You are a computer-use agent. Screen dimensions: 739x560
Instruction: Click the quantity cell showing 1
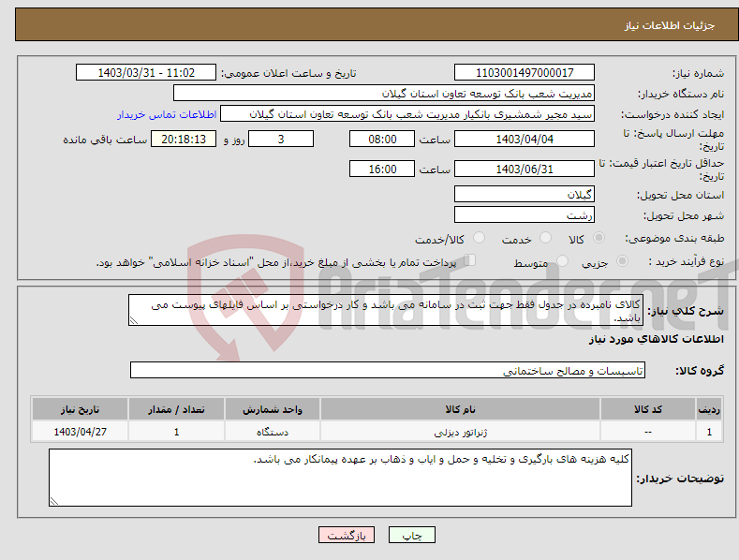tap(176, 432)
